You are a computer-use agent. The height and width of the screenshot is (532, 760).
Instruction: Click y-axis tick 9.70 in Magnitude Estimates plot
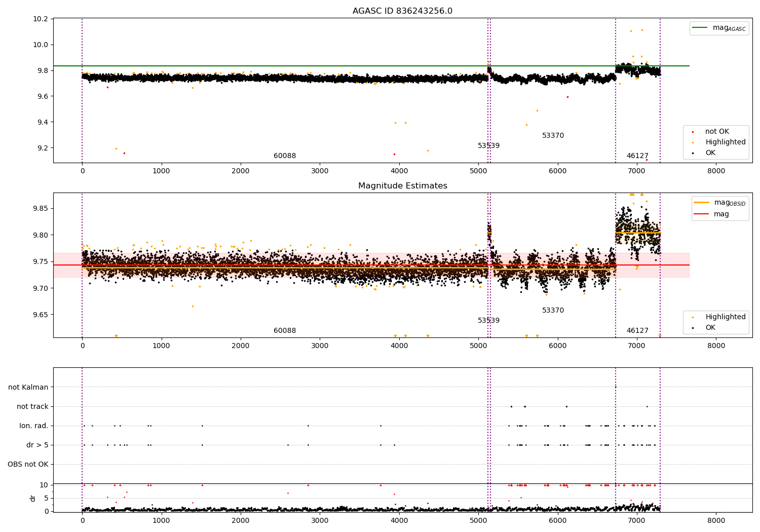(x=41, y=288)
